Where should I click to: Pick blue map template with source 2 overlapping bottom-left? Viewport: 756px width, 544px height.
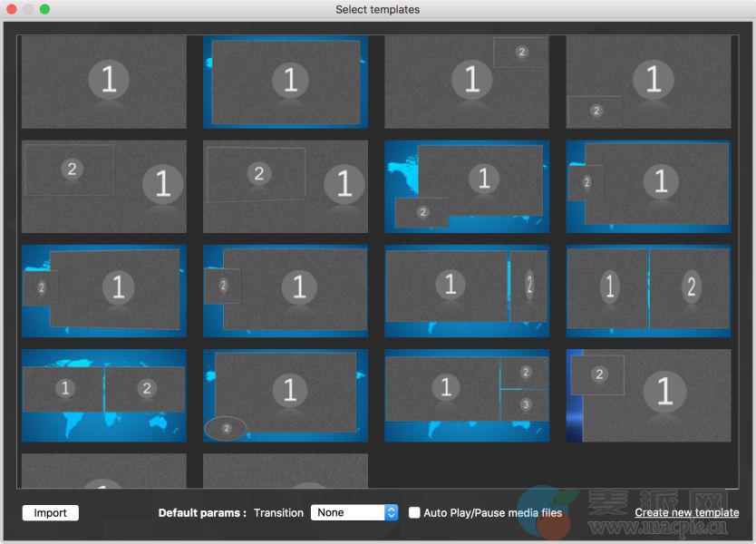(x=467, y=186)
